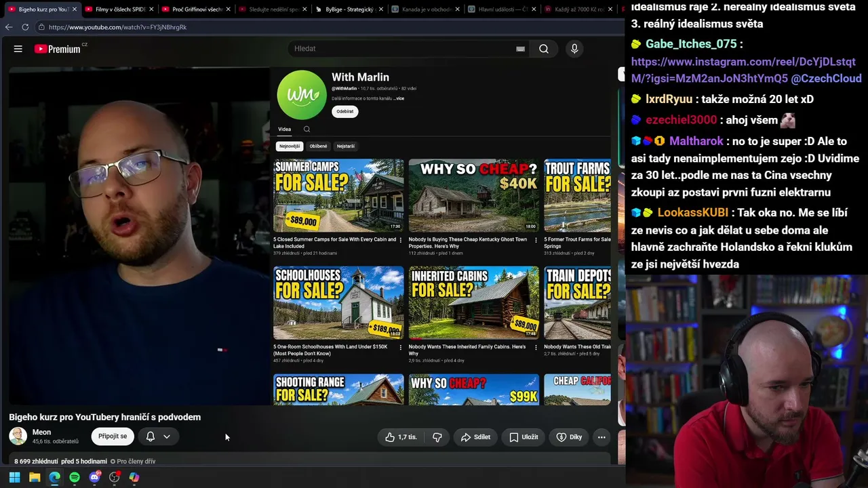The image size is (868, 488).
Task: Click the 'Připojit se' join button
Action: coord(113,436)
